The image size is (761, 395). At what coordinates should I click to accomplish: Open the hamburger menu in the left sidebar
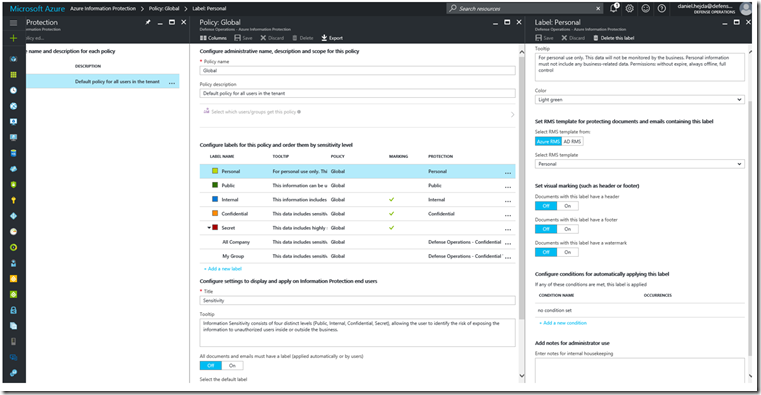pos(14,23)
